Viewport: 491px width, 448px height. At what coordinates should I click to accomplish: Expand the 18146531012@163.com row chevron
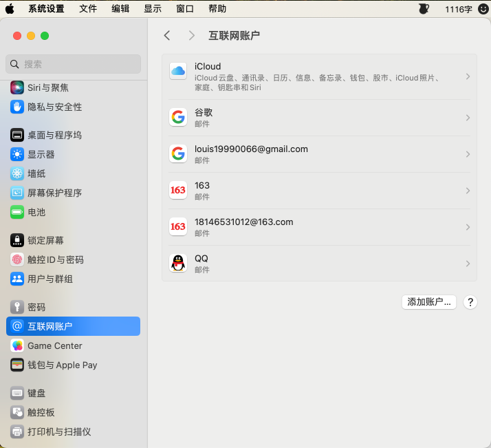(468, 227)
